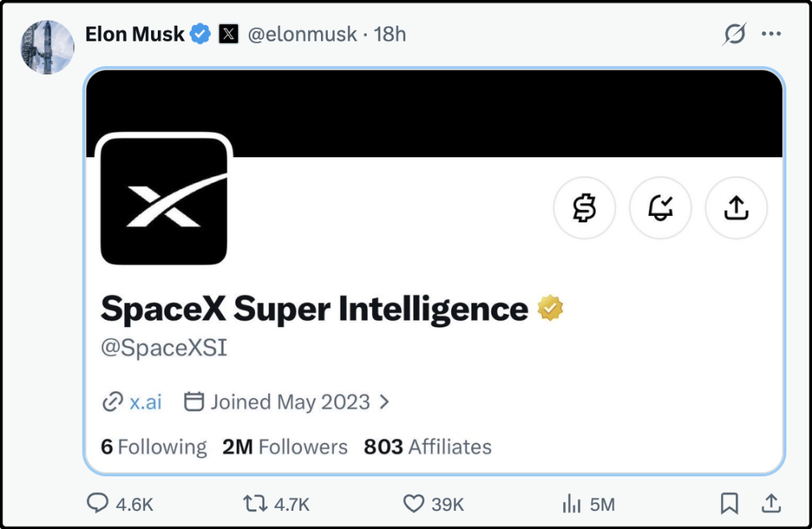Open the 2M Followers list
This screenshot has height=529, width=812.
(285, 447)
